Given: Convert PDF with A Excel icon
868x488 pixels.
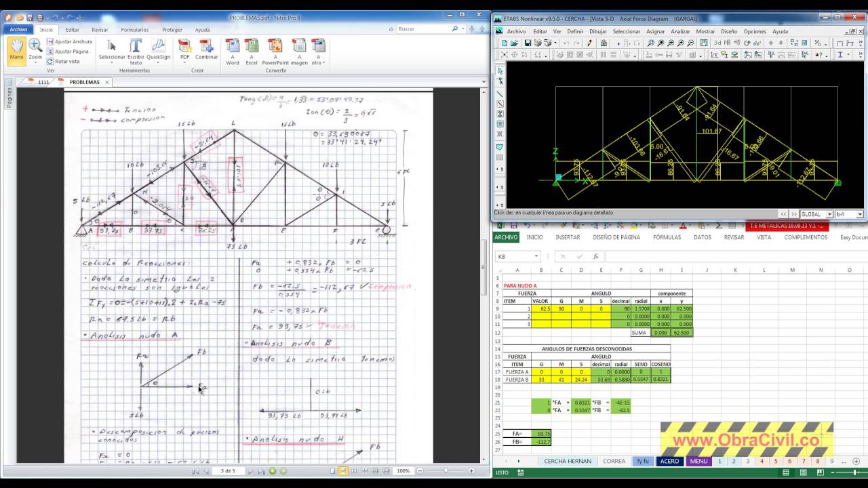Looking at the screenshot, I should tap(252, 52).
